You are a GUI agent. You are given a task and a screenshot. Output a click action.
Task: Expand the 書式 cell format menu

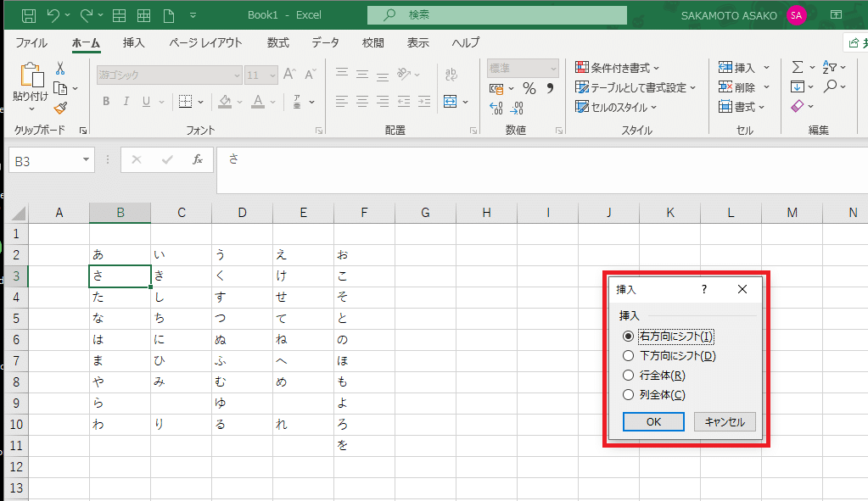point(742,107)
